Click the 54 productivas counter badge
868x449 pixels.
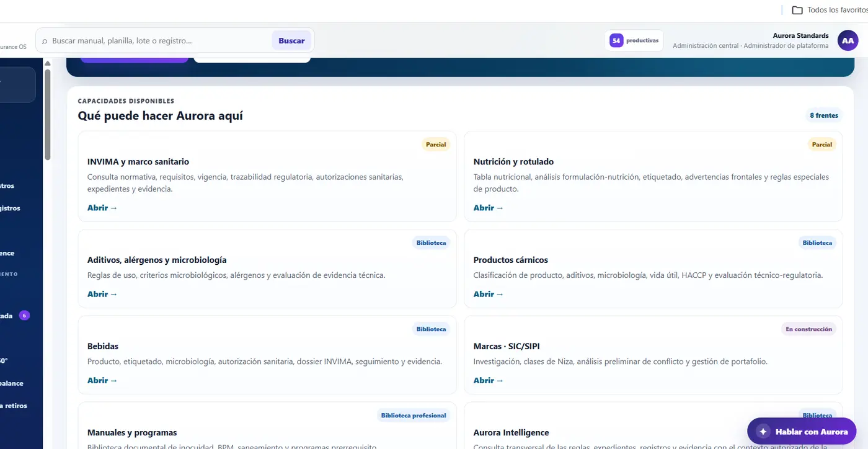click(634, 40)
